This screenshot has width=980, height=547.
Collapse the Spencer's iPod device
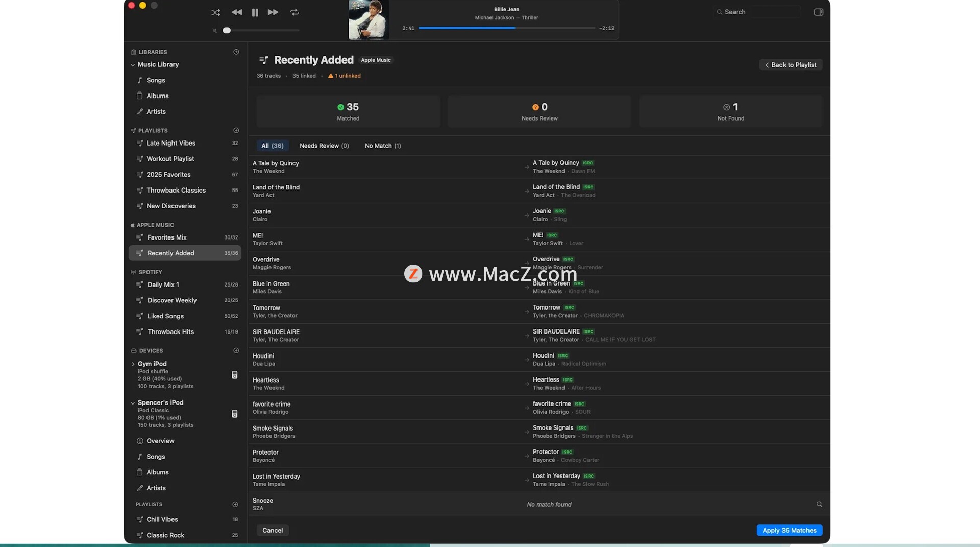(x=133, y=403)
